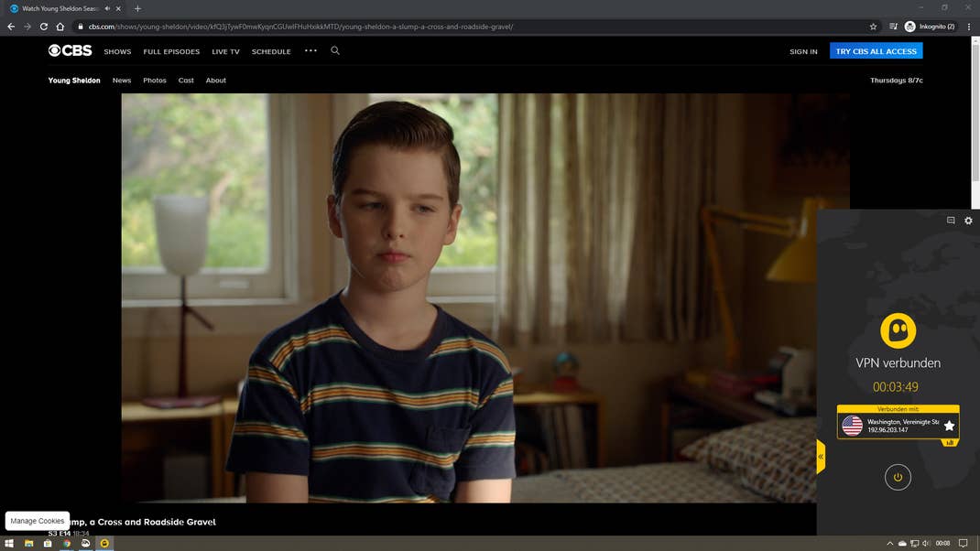This screenshot has width=980, height=551.
Task: Bookmark this page with star icon
Action: point(873,27)
